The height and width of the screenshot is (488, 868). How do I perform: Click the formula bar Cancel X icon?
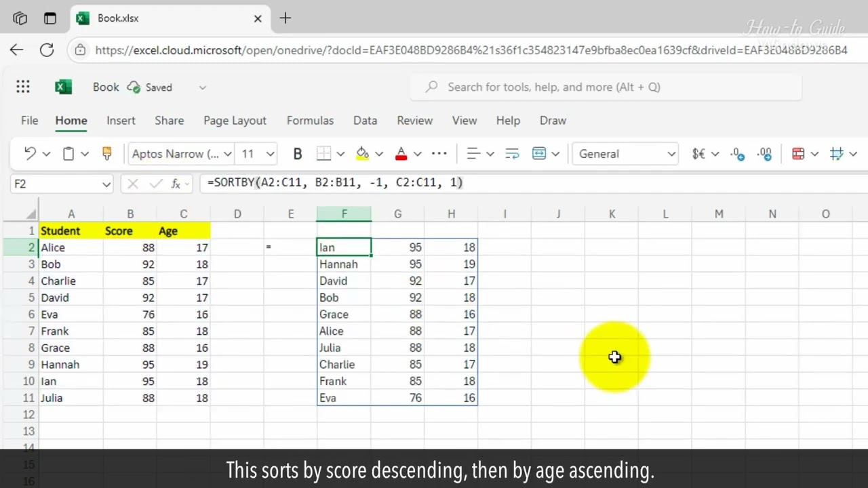133,184
